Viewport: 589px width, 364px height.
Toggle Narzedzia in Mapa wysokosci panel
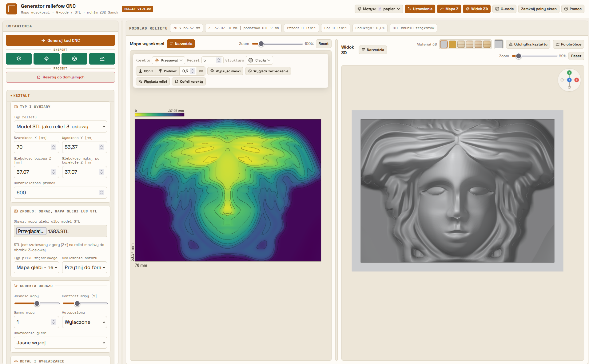pos(181,44)
